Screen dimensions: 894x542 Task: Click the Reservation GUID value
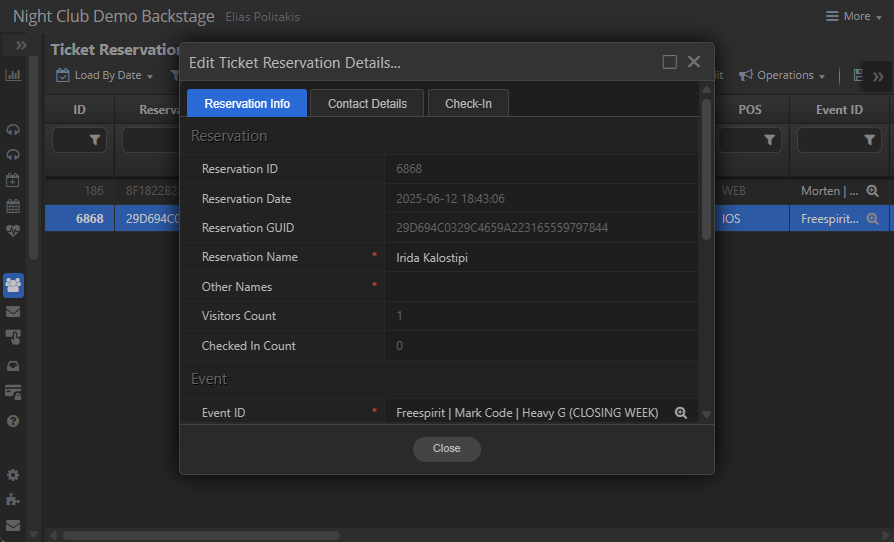tap(502, 228)
